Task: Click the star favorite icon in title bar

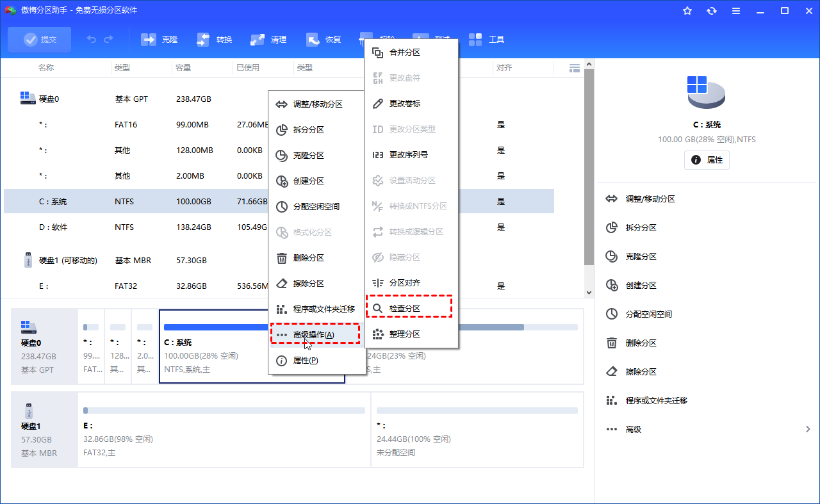Action: coord(687,11)
